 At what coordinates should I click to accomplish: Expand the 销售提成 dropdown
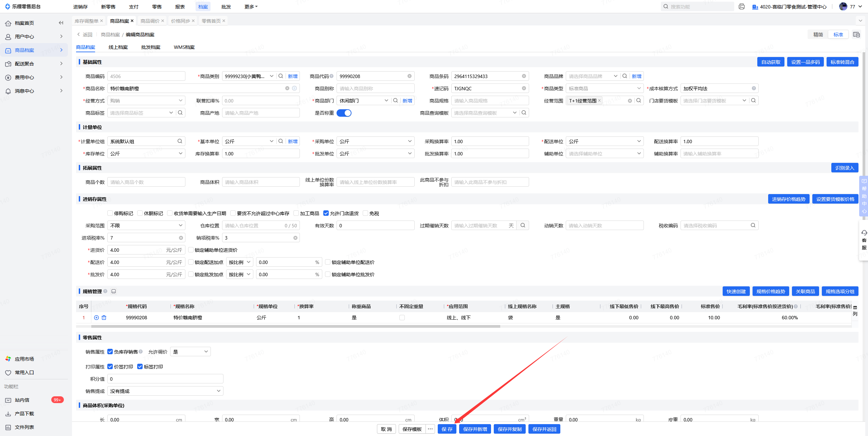coord(165,391)
